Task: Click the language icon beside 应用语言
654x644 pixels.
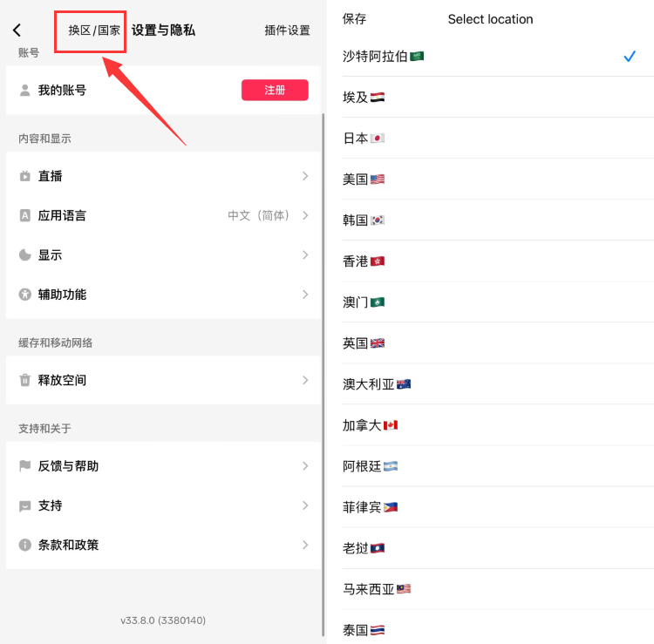Action: coord(25,215)
